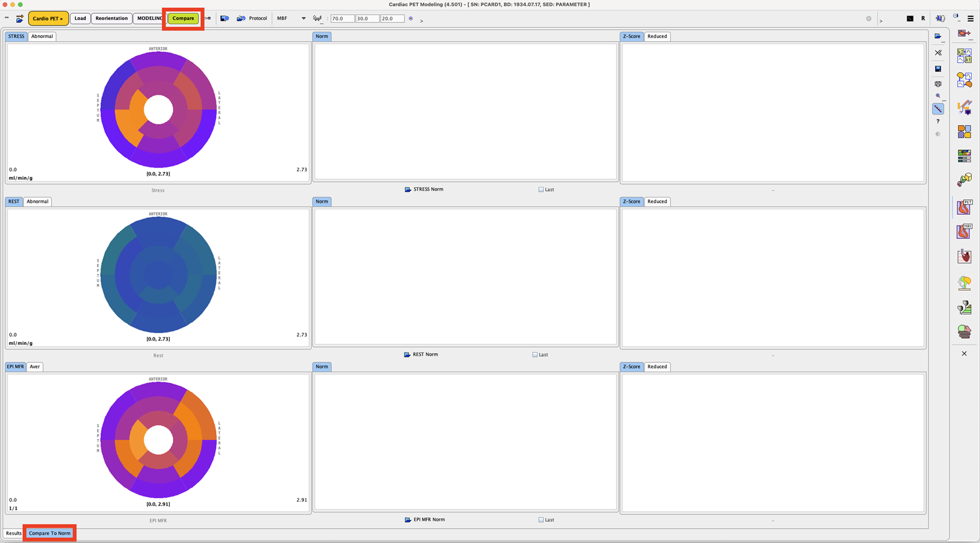Enable the Last checkbox for EPI MFR Norm
980x543 pixels.
pos(541,519)
